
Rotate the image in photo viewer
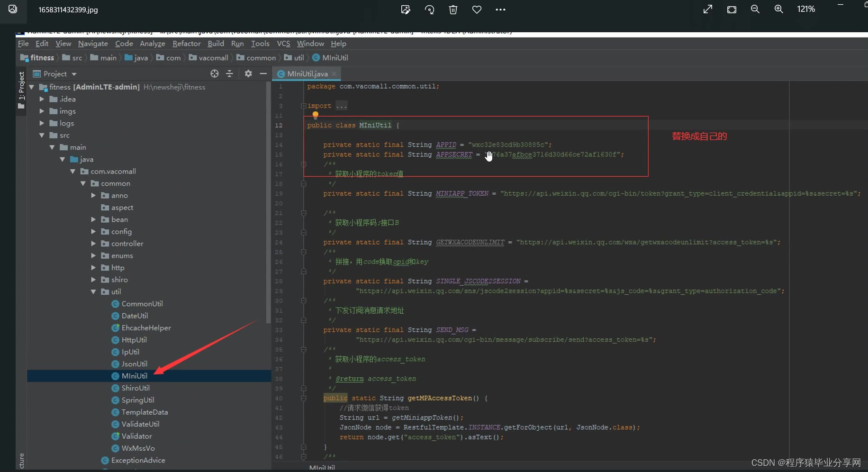point(430,9)
